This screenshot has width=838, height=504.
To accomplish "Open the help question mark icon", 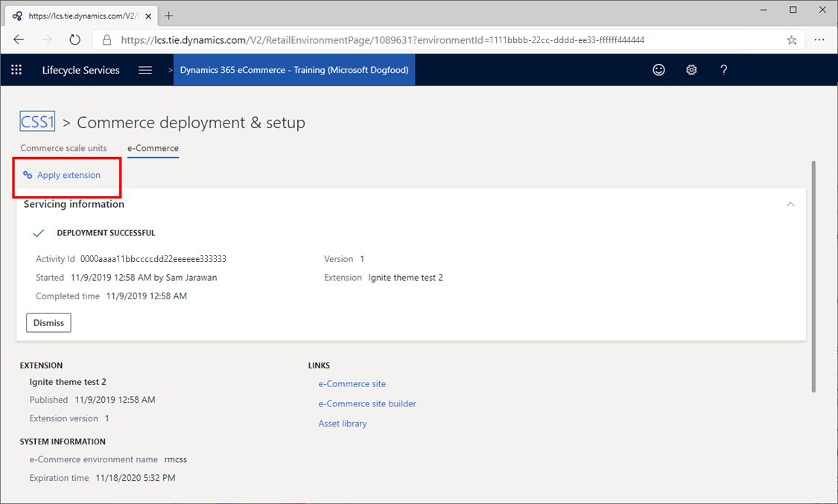I will (723, 69).
